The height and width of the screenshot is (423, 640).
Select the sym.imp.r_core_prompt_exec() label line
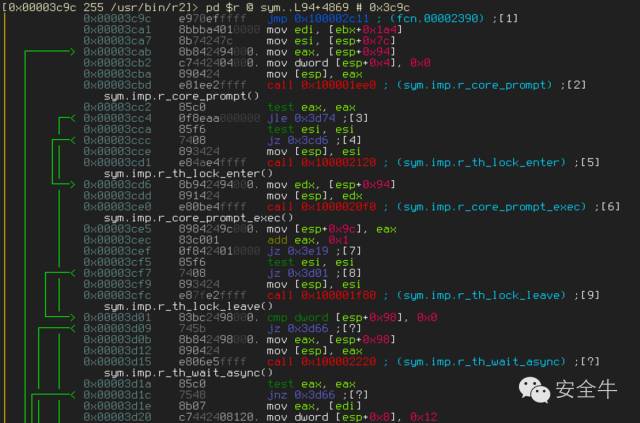(x=198, y=218)
